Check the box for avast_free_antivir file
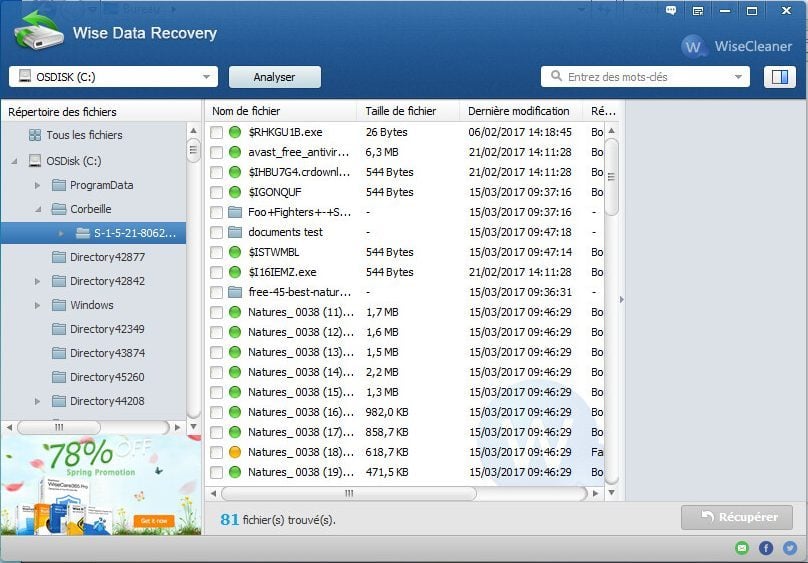This screenshot has height=563, width=808. pyautogui.click(x=216, y=152)
